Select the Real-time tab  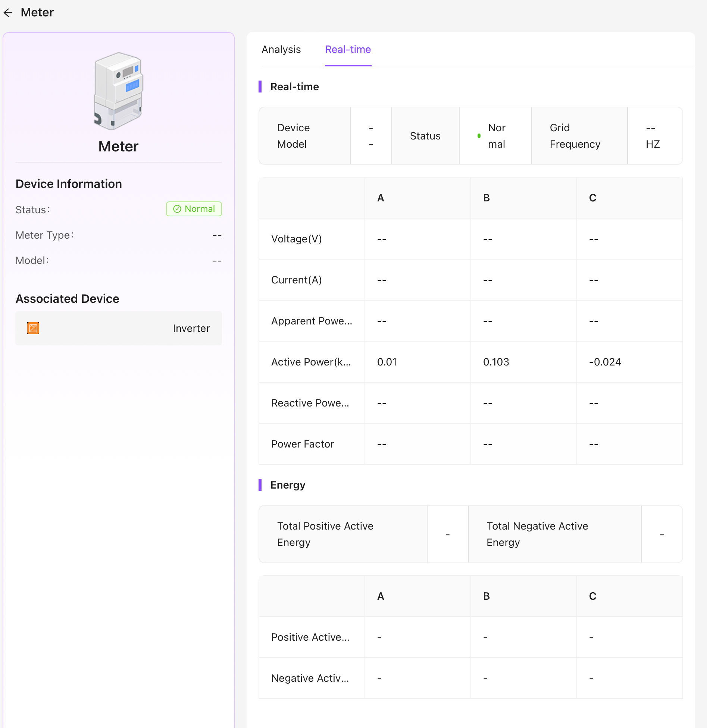coord(348,50)
